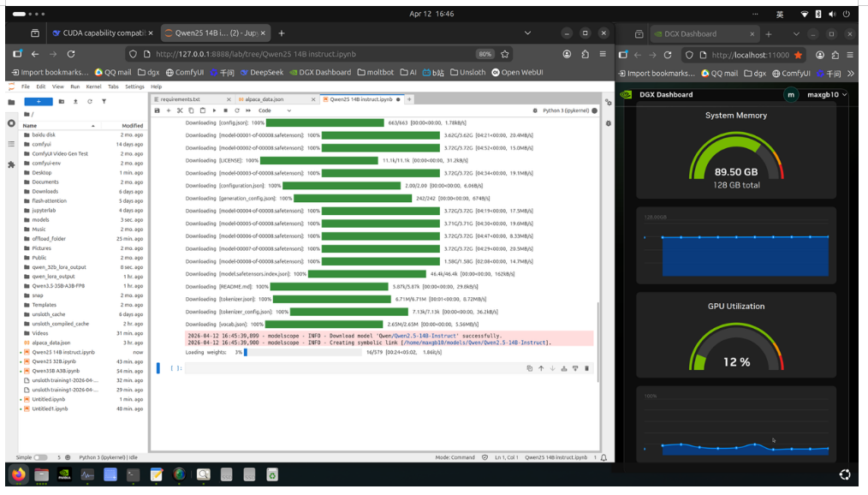Click into the empty notebook code cell
Image resolution: width=868 pixels, height=495 pixels.
pos(354,368)
